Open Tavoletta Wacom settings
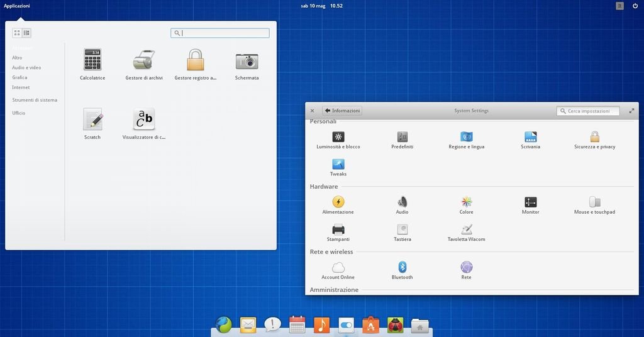The width and height of the screenshot is (644, 337). [466, 230]
